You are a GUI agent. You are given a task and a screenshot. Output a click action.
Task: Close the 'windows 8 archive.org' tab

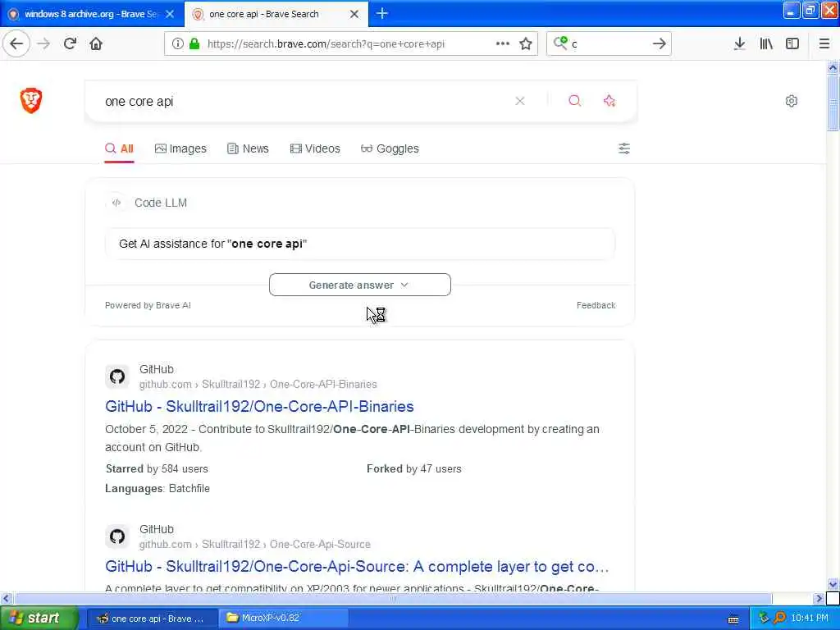170,15
